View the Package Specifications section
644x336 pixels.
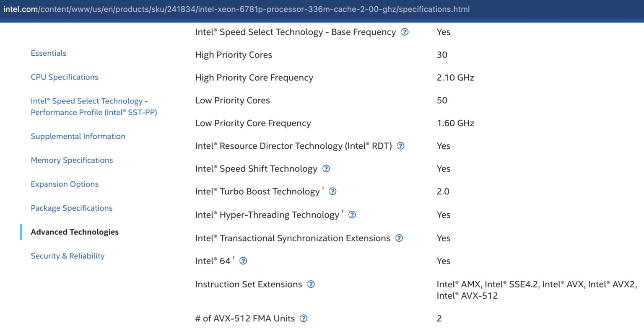tap(71, 208)
